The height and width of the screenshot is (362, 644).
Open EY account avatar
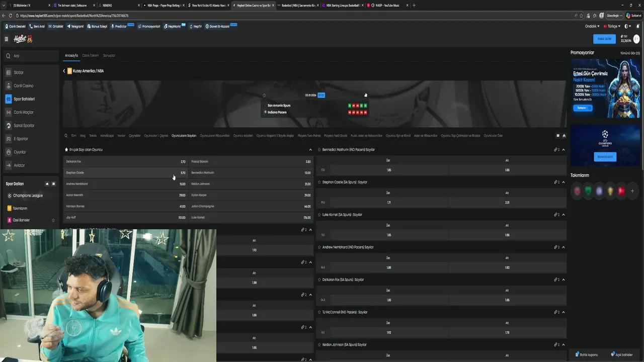point(636,39)
